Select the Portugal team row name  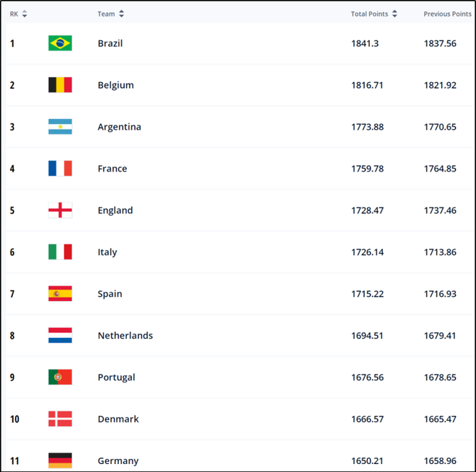[116, 378]
